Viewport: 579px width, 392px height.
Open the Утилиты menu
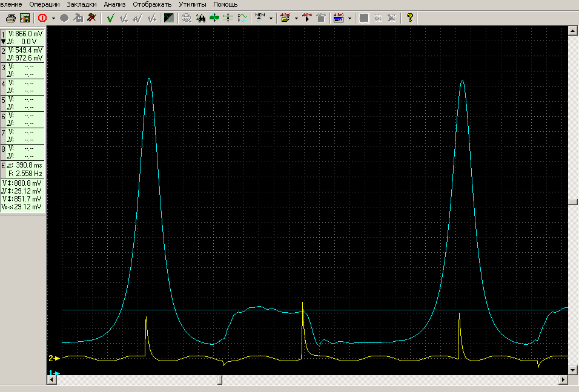click(x=192, y=4)
